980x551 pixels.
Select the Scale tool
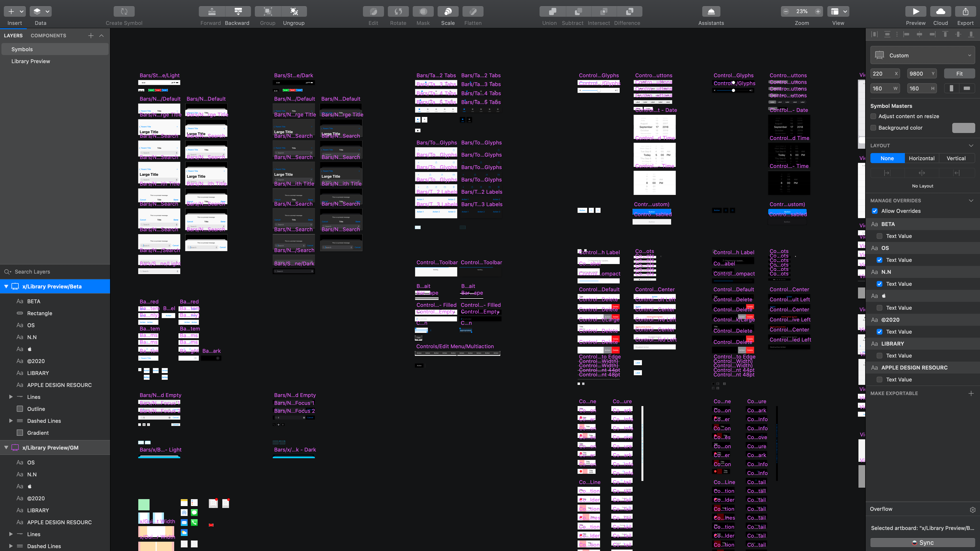click(x=448, y=11)
